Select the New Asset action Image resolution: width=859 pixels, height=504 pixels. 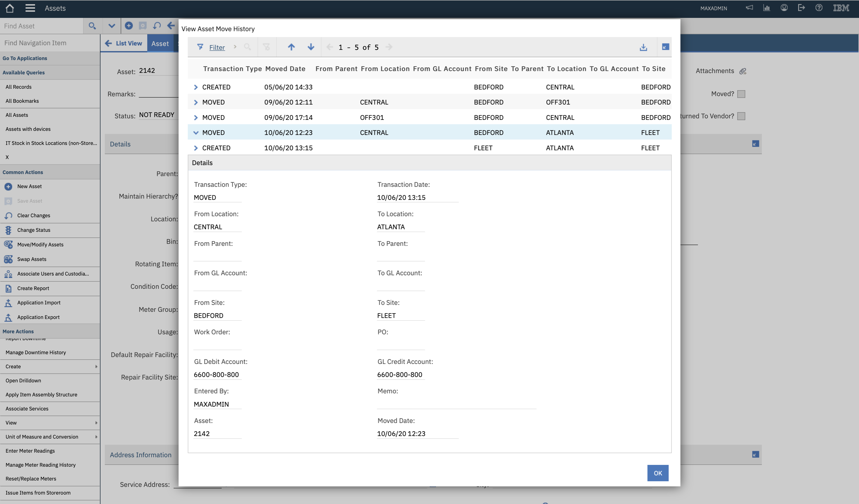tap(29, 186)
